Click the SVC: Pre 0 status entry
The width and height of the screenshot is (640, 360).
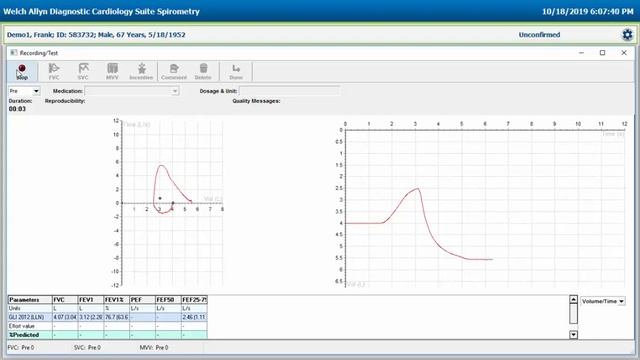click(x=87, y=348)
